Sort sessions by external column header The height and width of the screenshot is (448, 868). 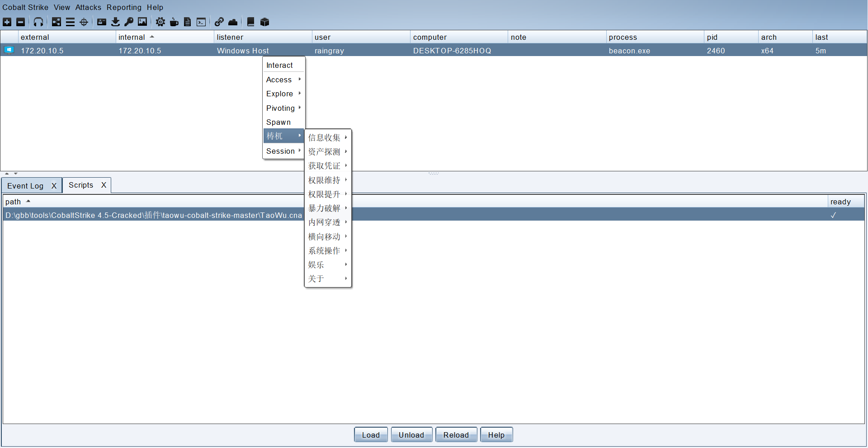pyautogui.click(x=67, y=37)
